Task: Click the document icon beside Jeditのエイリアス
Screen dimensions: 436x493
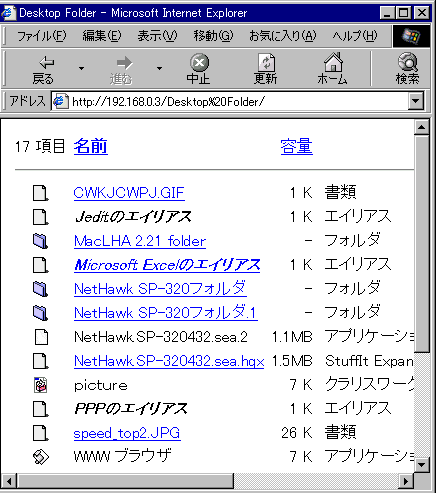Action: coord(41,217)
